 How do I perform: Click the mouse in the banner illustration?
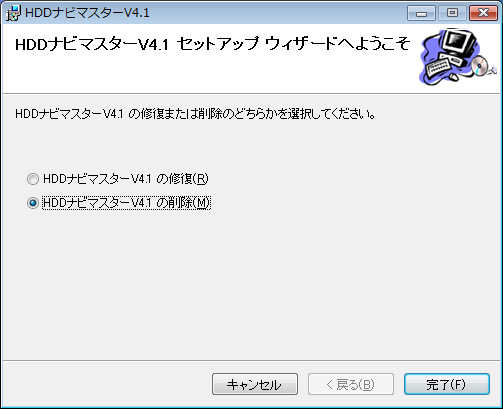click(x=453, y=77)
